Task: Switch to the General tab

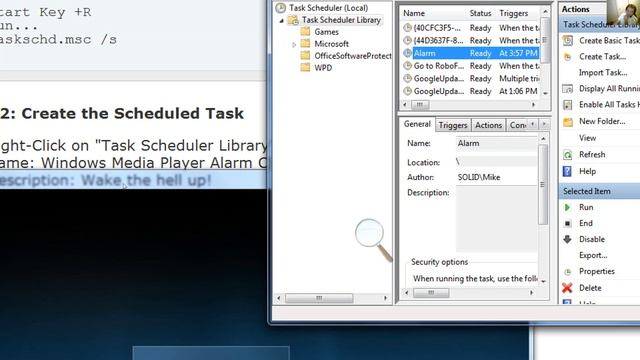Action: 417,124
